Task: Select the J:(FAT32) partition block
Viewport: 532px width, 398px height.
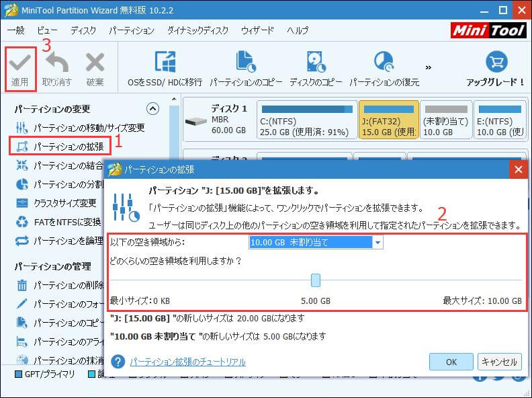Action: pyautogui.click(x=388, y=120)
